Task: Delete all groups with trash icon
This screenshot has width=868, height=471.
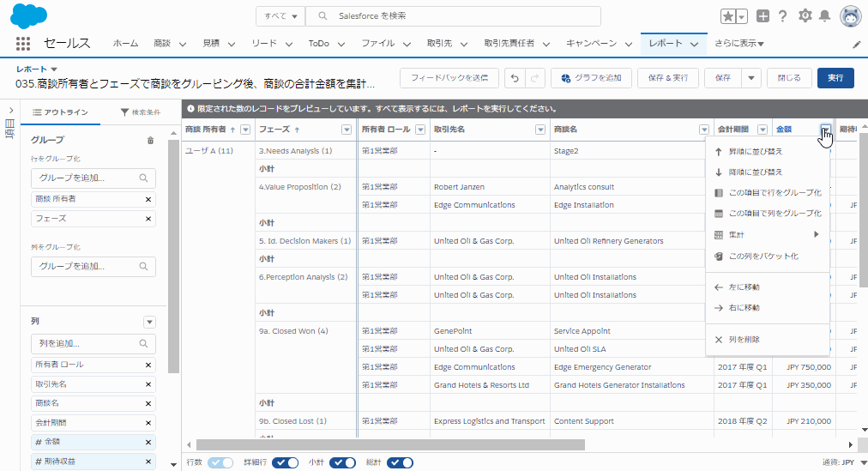Action: click(x=150, y=141)
